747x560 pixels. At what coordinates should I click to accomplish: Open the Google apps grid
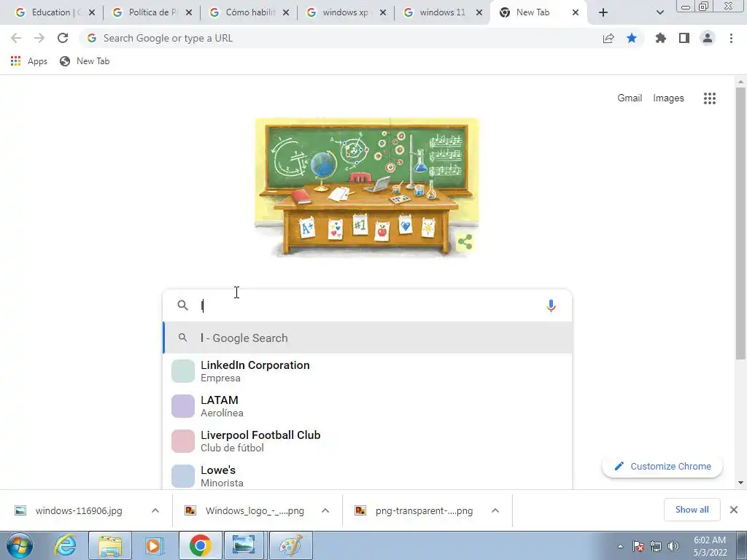[x=710, y=98]
